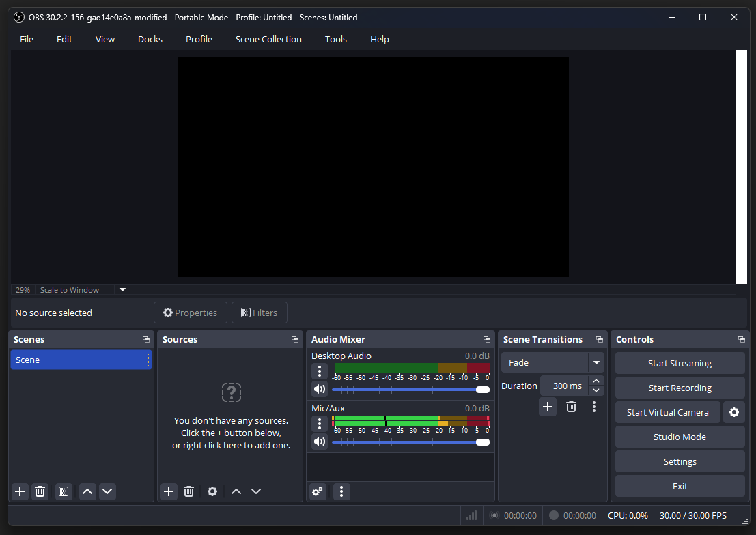Mute Desktop Audio speaker
756x535 pixels.
coord(319,390)
